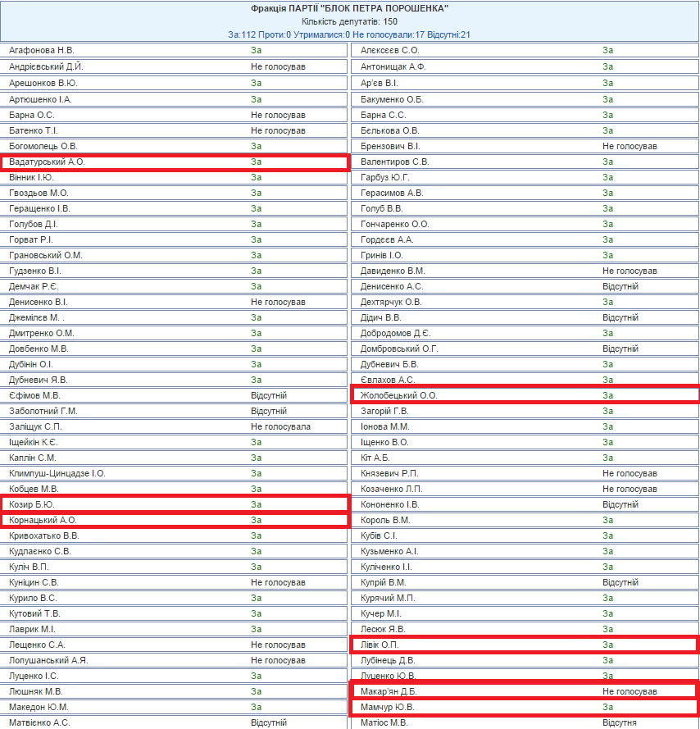Select deputy Агафонова Н.В.
The height and width of the screenshot is (729, 700).
[x=42, y=50]
